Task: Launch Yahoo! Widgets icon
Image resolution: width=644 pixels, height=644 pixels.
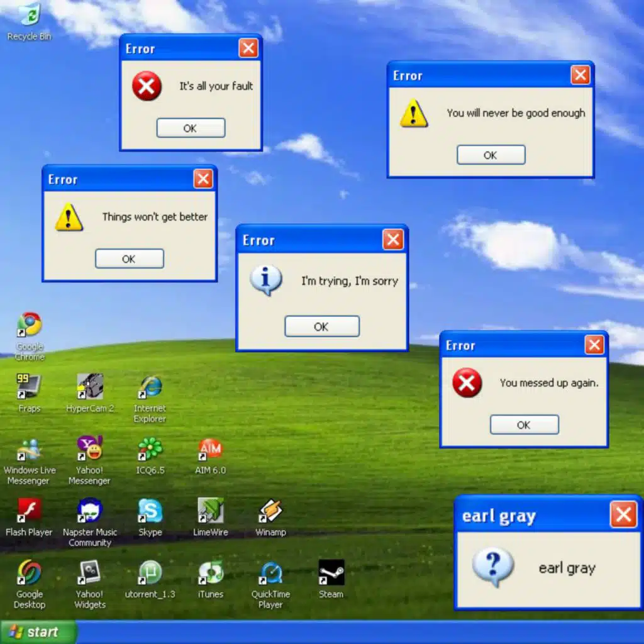Action: click(90, 584)
